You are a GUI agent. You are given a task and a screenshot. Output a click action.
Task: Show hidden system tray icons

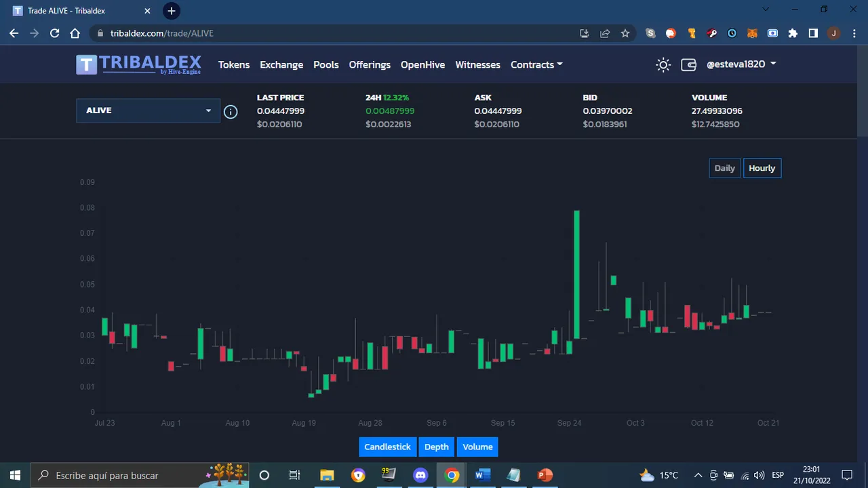click(698, 475)
